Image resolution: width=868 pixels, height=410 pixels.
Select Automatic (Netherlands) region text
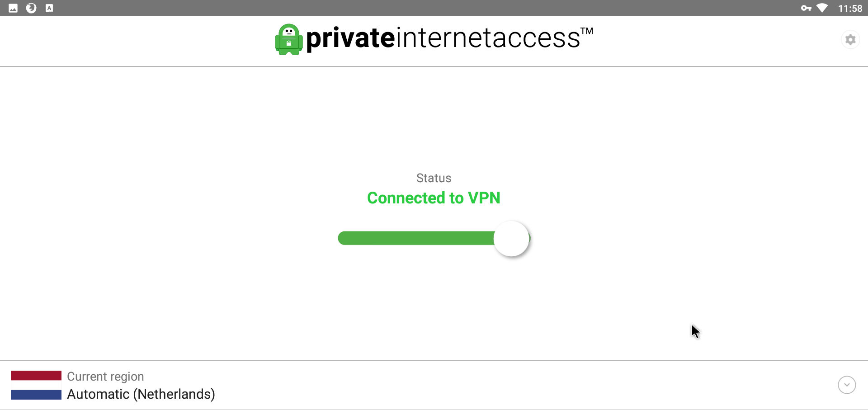coord(141,394)
